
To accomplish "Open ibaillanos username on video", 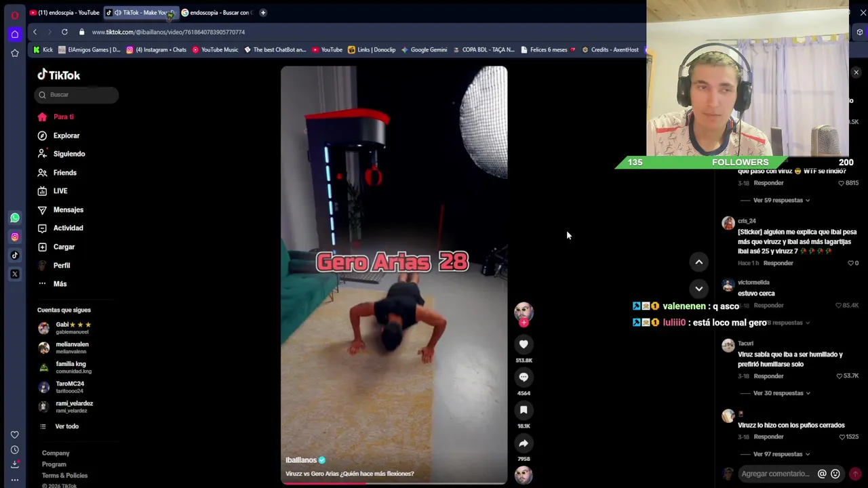I will (301, 460).
